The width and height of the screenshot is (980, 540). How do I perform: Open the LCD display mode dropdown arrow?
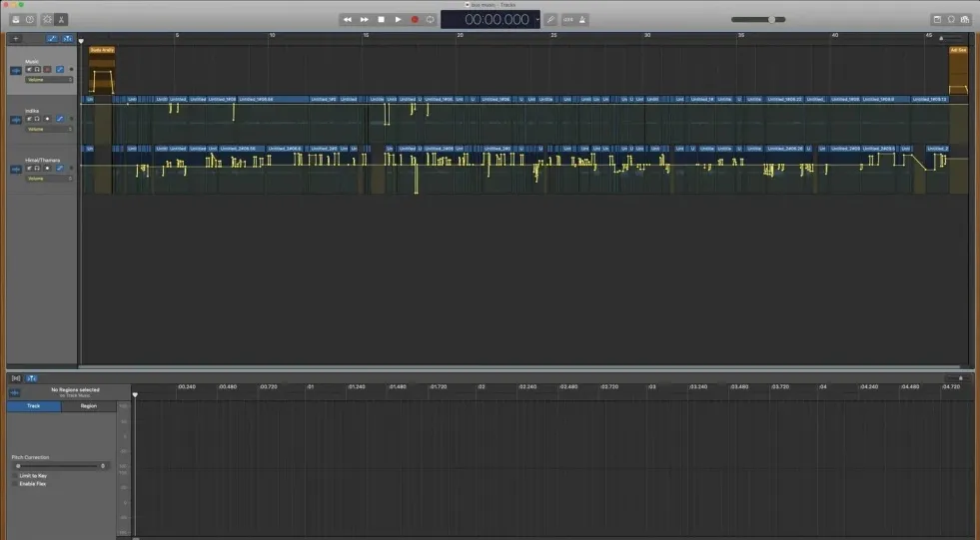[536, 19]
